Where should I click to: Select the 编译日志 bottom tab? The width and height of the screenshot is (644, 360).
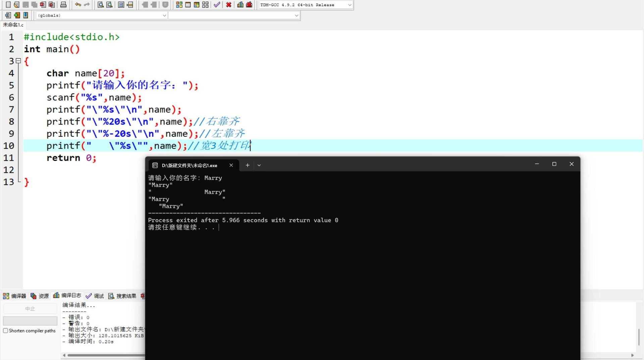[x=67, y=296]
